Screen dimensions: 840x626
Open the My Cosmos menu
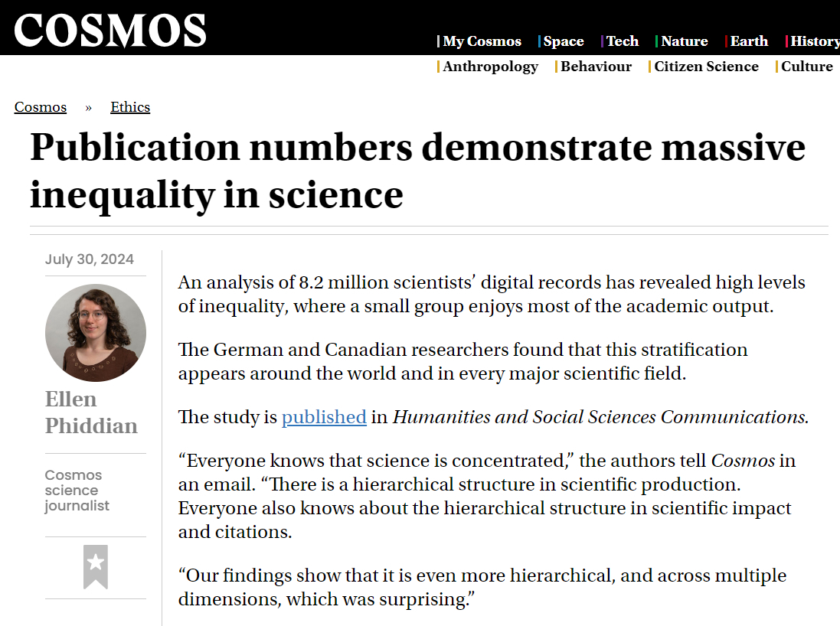click(482, 41)
